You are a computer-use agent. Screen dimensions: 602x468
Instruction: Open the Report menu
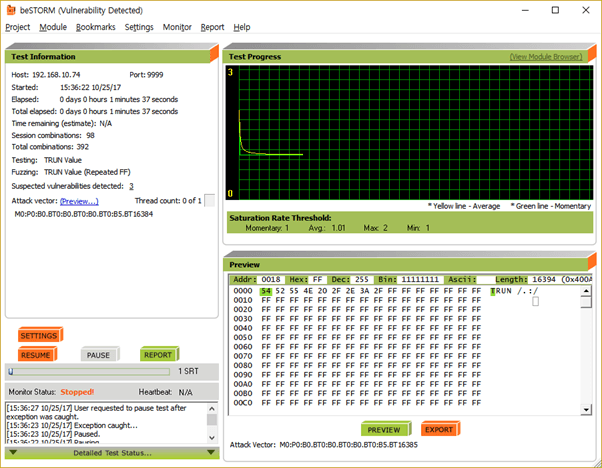[212, 27]
